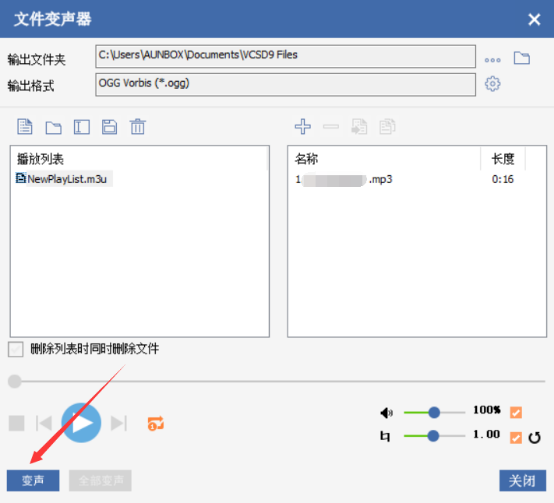Click the new playlist document icon
Screen dimensions: 554x503
pyautogui.click(x=25, y=126)
